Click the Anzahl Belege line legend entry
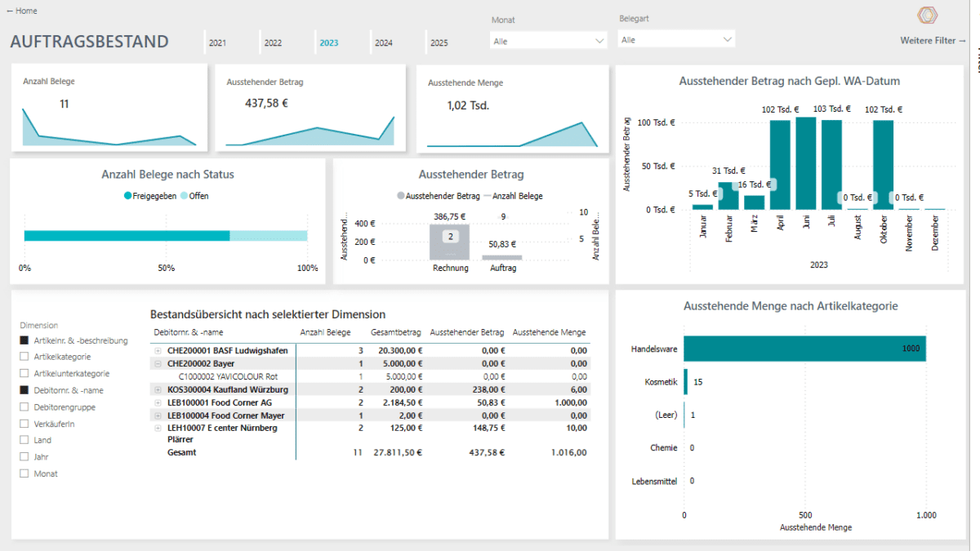This screenshot has width=980, height=551. pos(513,196)
